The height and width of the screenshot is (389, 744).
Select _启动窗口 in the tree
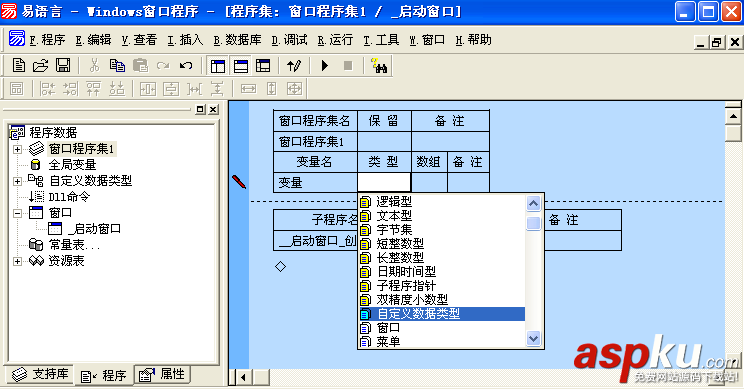pyautogui.click(x=94, y=229)
